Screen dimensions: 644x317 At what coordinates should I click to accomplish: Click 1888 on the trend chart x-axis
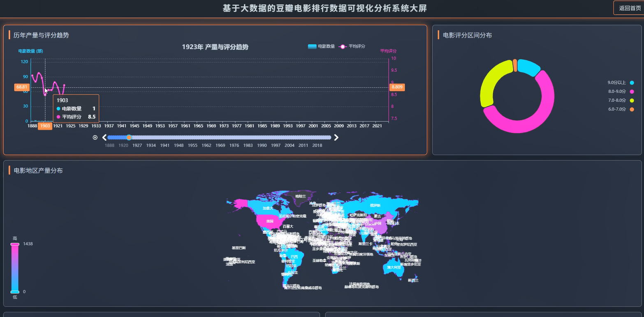point(32,126)
